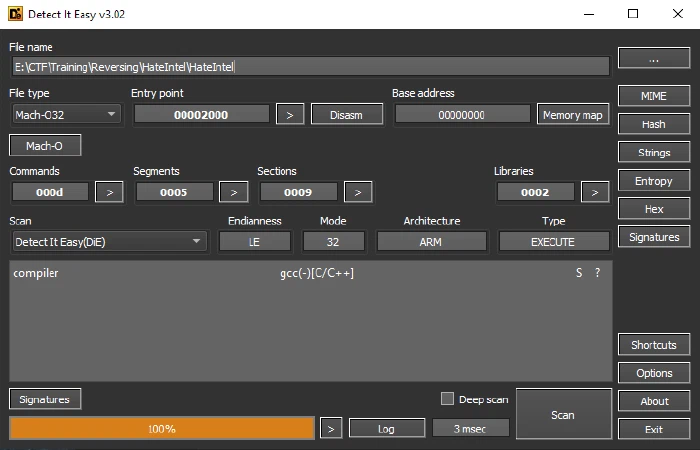Click the Sections value 0009
700x450 pixels.
(299, 192)
